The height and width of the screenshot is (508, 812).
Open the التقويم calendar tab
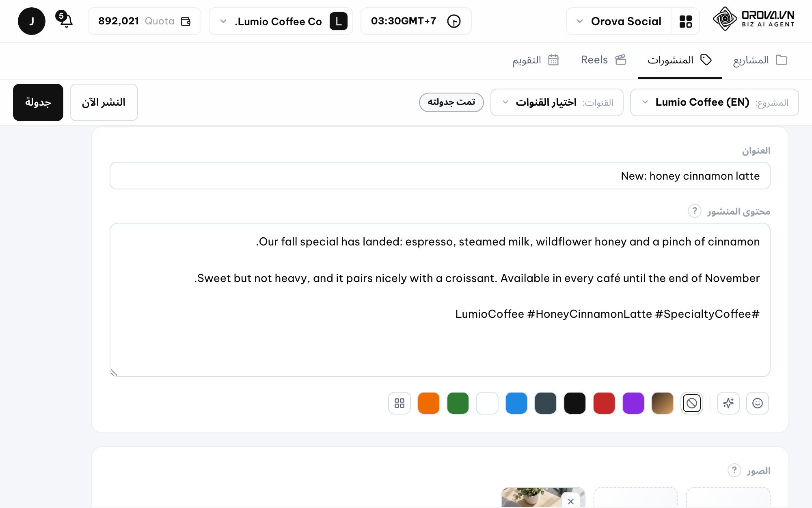click(536, 60)
